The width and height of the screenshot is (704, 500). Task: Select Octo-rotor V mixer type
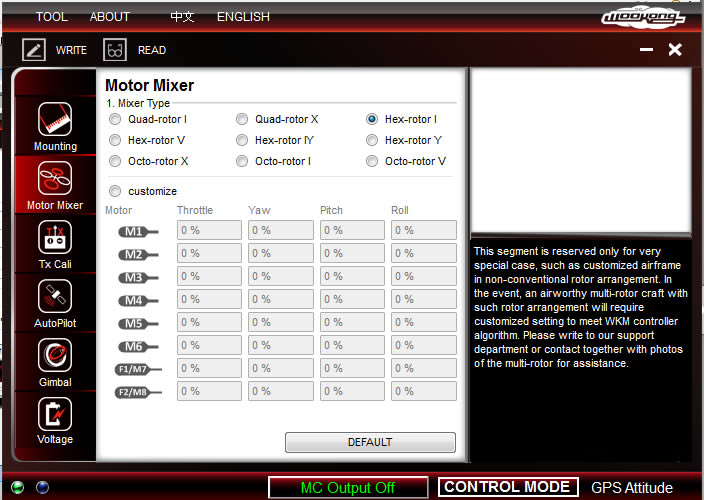click(372, 161)
